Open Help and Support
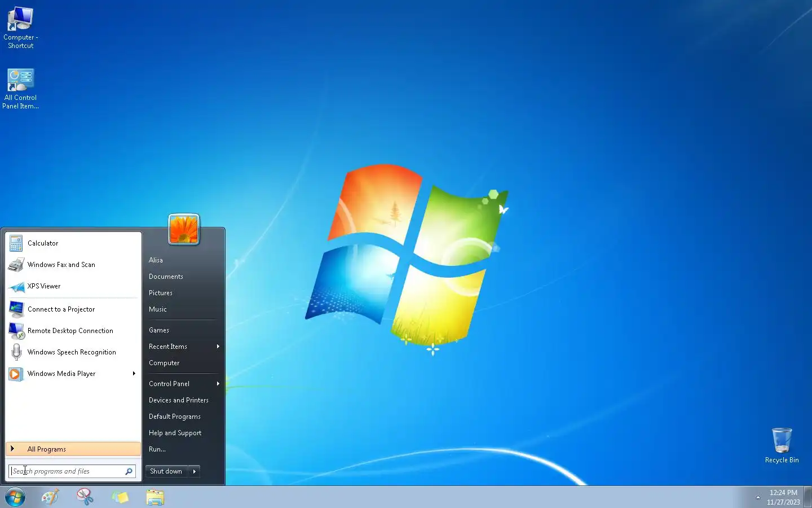The width and height of the screenshot is (812, 508). [175, 433]
